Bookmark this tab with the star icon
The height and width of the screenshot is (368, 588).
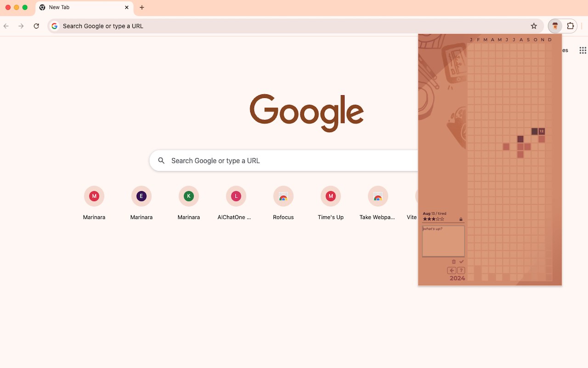(534, 26)
